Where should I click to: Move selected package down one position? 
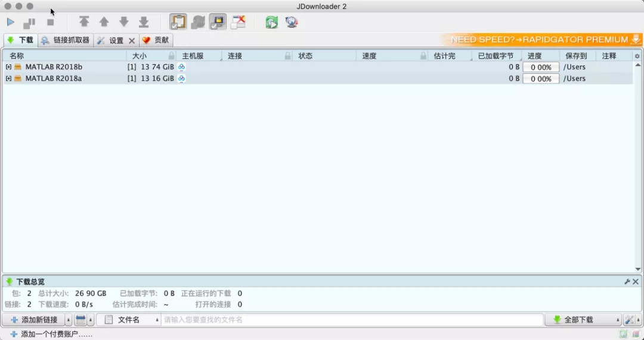(123, 22)
